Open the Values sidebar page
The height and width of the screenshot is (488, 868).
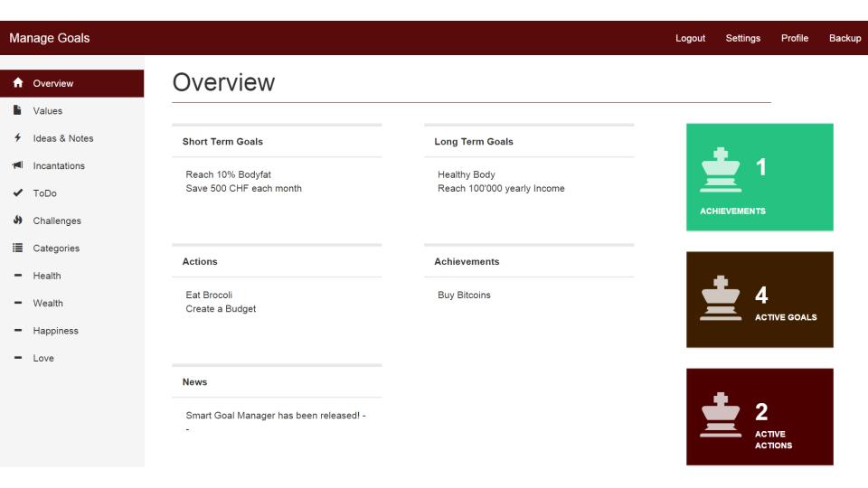tap(72, 110)
